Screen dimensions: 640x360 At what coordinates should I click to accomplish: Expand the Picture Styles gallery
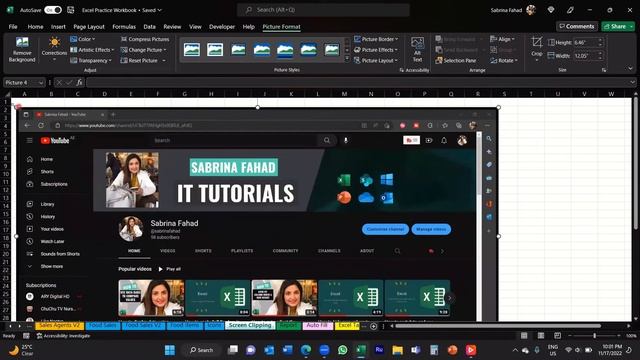click(347, 59)
